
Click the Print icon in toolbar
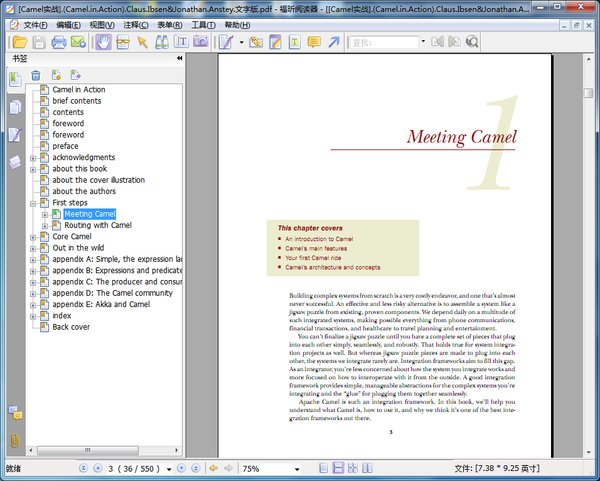[x=59, y=42]
